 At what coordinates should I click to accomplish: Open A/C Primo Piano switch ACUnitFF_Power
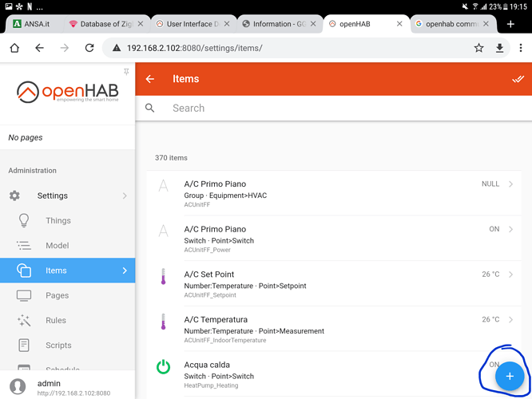point(334,239)
